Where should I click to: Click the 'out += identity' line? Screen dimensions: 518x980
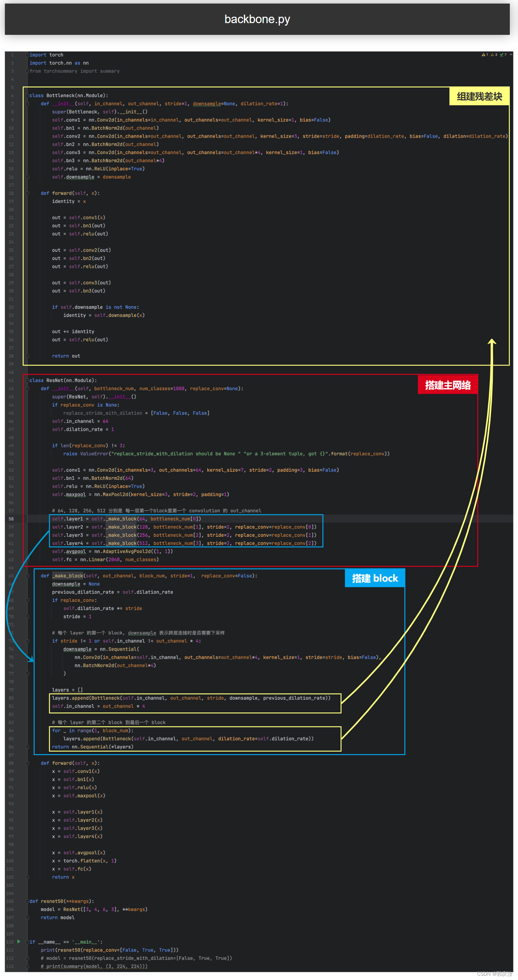73,332
